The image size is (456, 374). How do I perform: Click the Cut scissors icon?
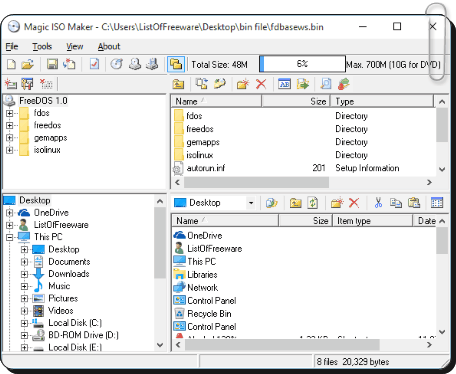tap(378, 202)
